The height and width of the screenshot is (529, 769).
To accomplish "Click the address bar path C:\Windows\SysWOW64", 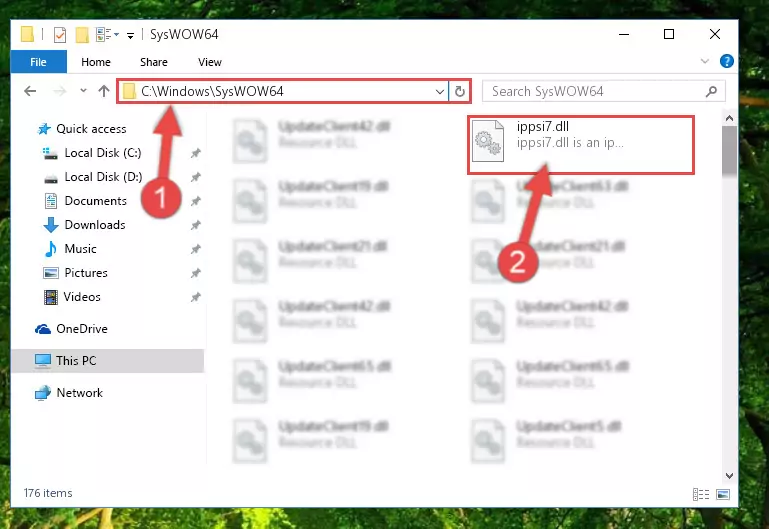I will point(212,91).
